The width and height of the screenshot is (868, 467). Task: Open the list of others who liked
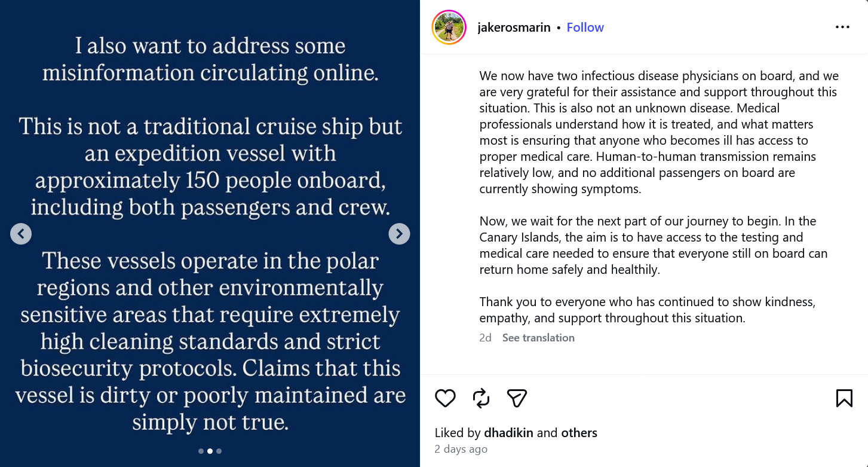click(x=579, y=432)
